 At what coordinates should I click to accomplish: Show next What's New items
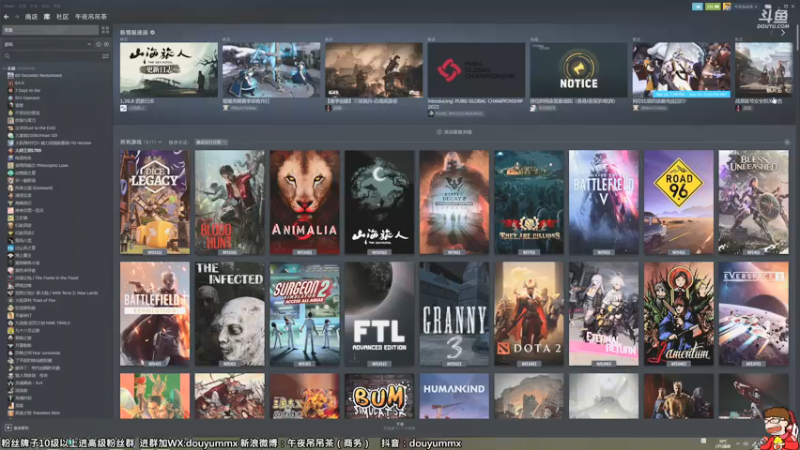(x=783, y=33)
